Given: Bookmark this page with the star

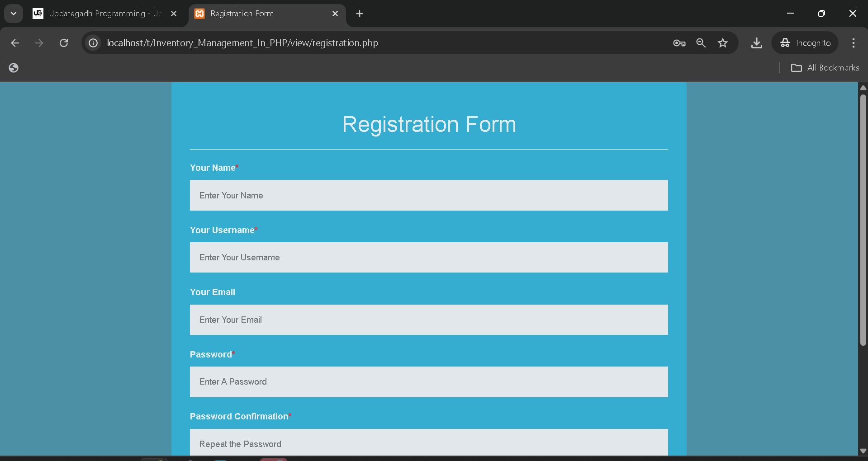Looking at the screenshot, I should coord(722,43).
